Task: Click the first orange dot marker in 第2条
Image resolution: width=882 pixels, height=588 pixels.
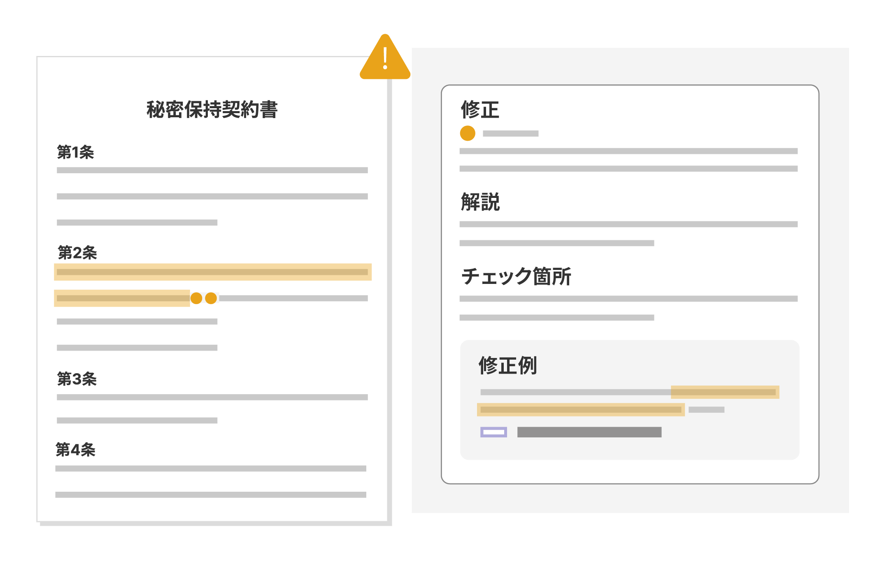Action: click(x=196, y=298)
